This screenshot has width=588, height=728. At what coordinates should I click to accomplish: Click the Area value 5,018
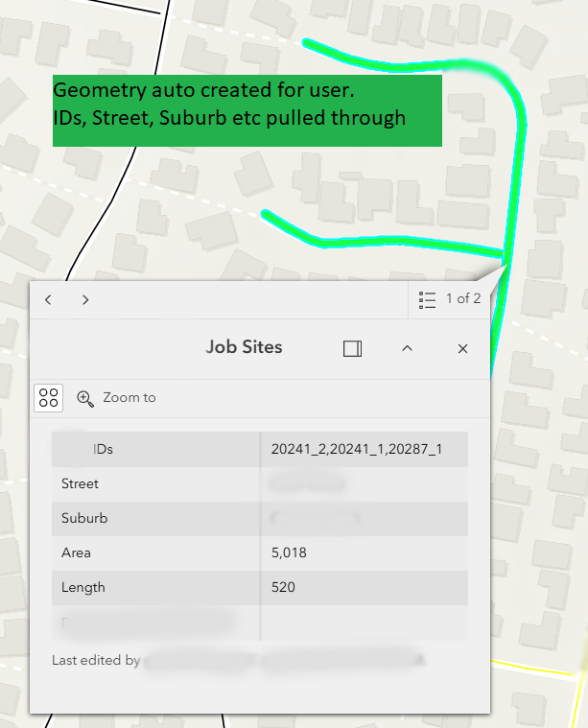289,552
